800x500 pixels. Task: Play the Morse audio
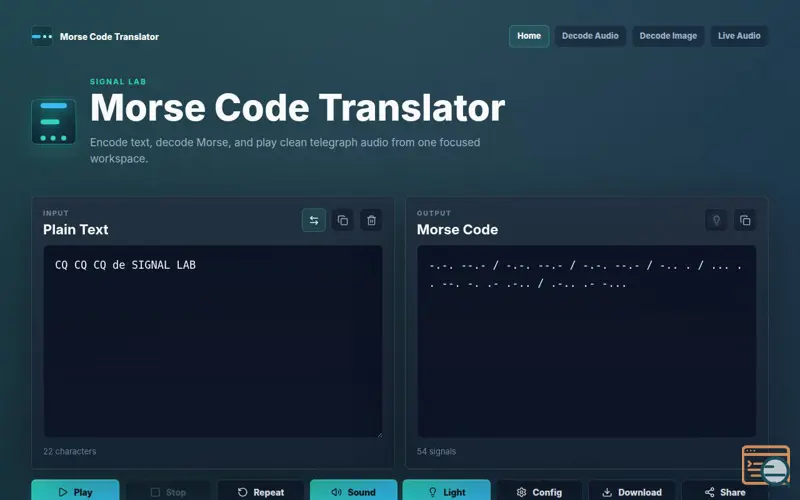[76, 491]
